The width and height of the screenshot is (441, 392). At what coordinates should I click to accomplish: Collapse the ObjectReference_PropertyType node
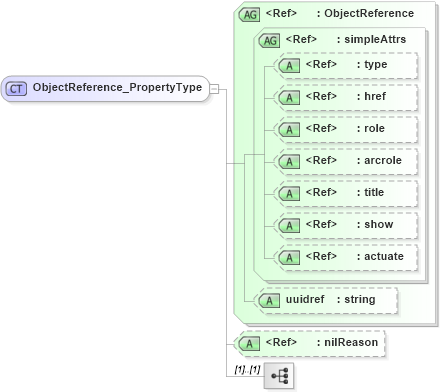(214, 89)
